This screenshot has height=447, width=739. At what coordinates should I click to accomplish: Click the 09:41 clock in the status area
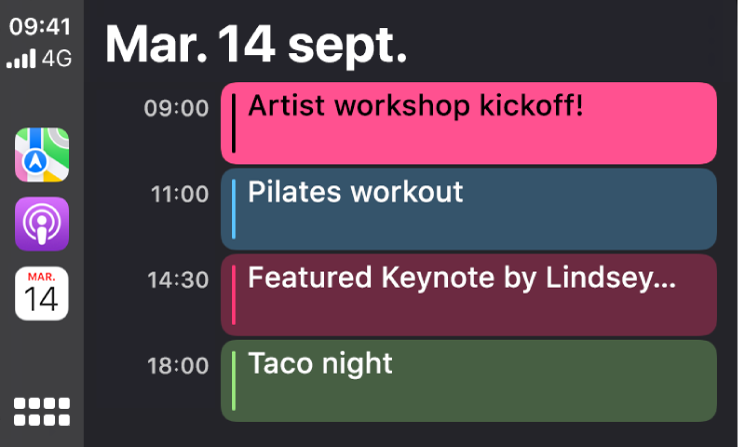click(40, 29)
